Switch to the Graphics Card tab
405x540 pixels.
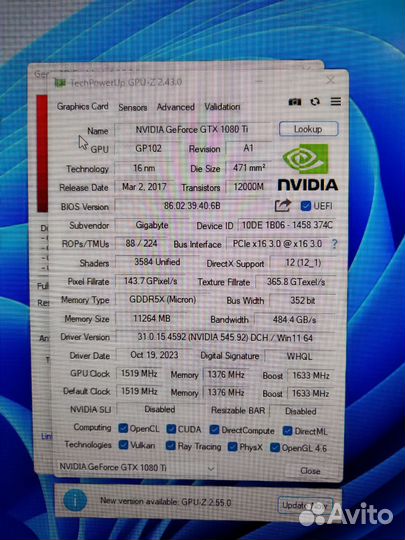(83, 106)
